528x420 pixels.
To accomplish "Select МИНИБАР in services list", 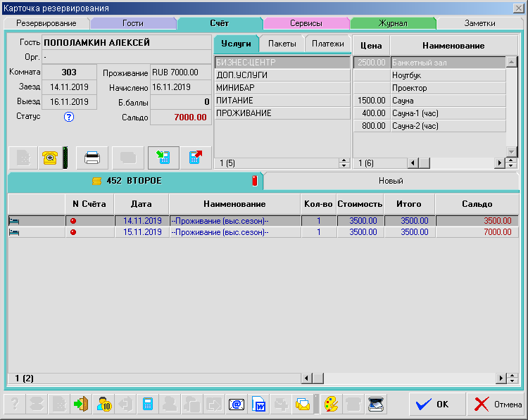I will [x=235, y=88].
